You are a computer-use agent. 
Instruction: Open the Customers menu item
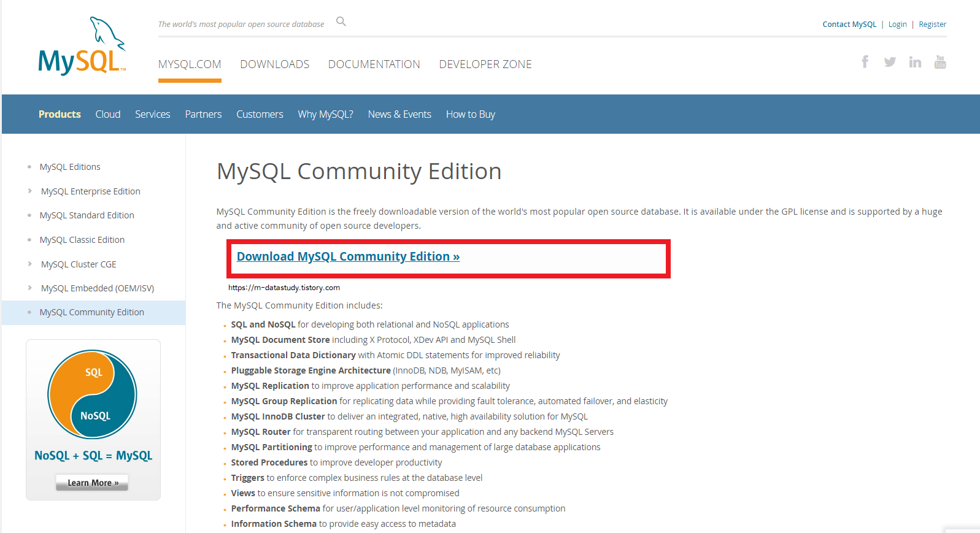pos(260,114)
